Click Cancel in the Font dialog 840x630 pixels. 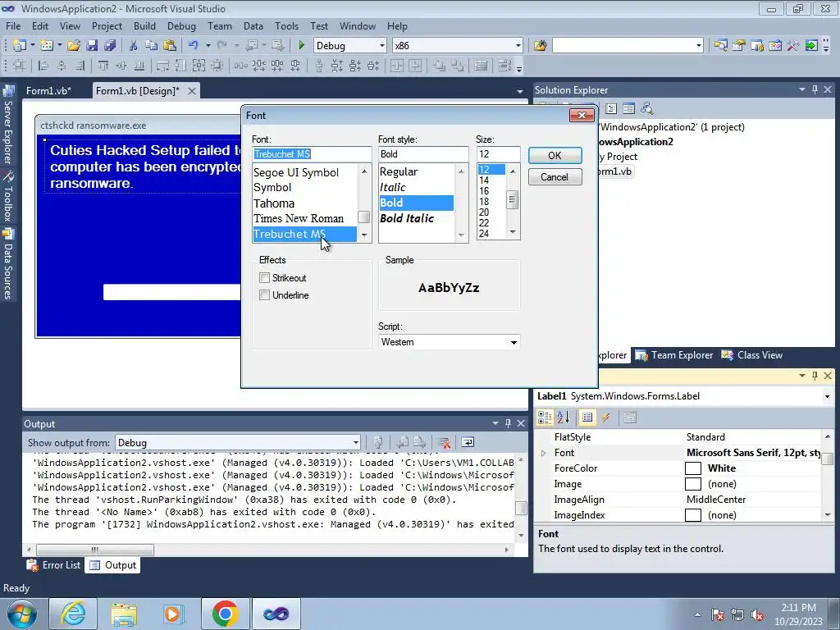point(555,177)
